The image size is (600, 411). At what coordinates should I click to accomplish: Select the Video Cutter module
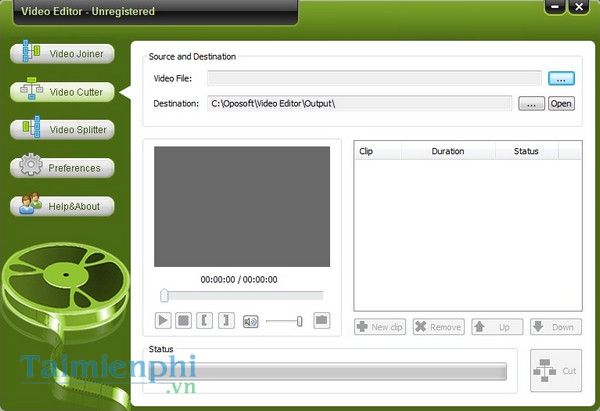(x=62, y=92)
